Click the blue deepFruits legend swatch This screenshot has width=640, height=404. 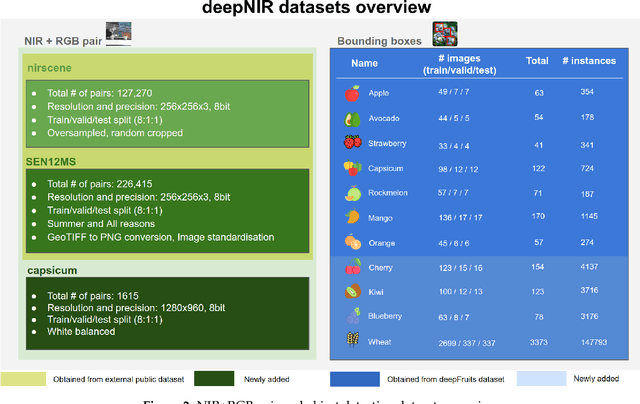[355, 379]
